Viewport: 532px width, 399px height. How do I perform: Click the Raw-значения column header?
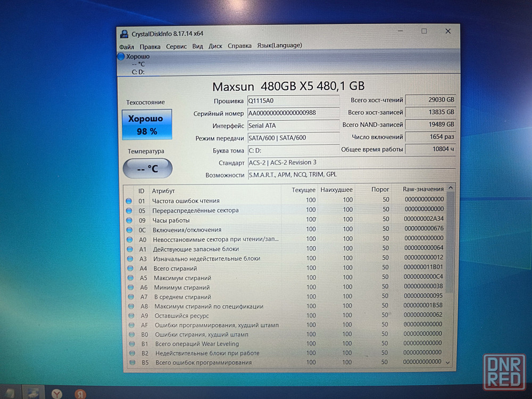tap(423, 189)
